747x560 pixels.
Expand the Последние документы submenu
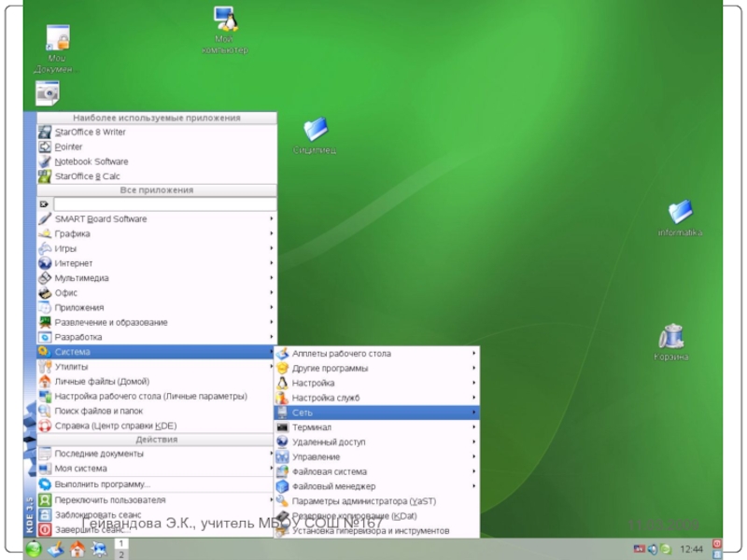coord(156,454)
